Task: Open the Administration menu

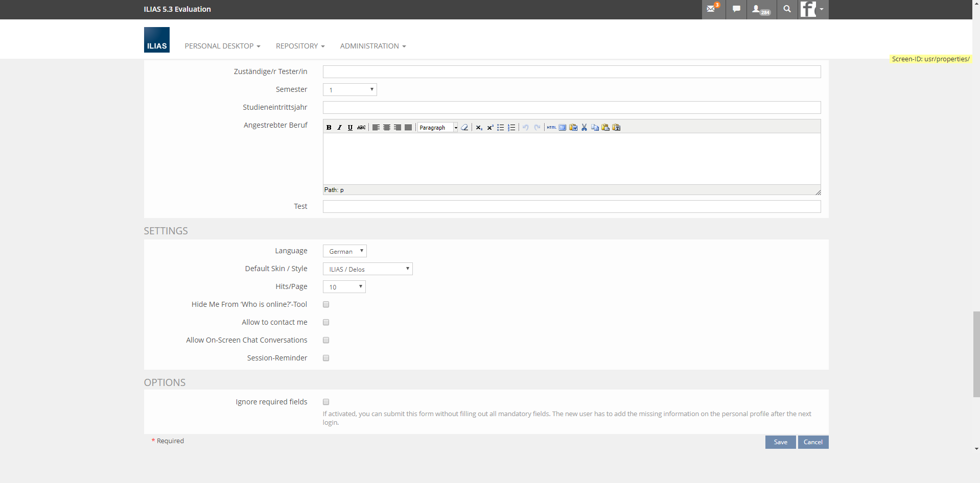Action: [372, 46]
